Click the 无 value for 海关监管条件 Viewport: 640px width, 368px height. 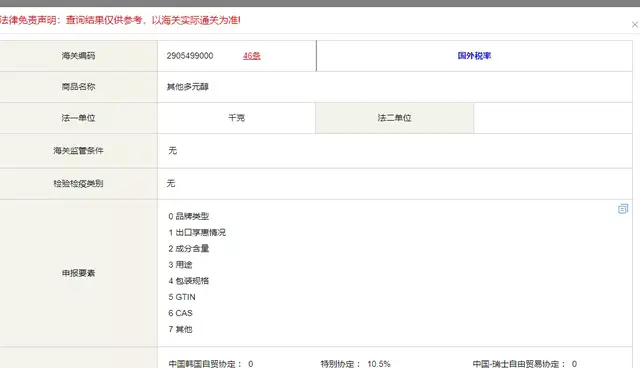(173, 151)
